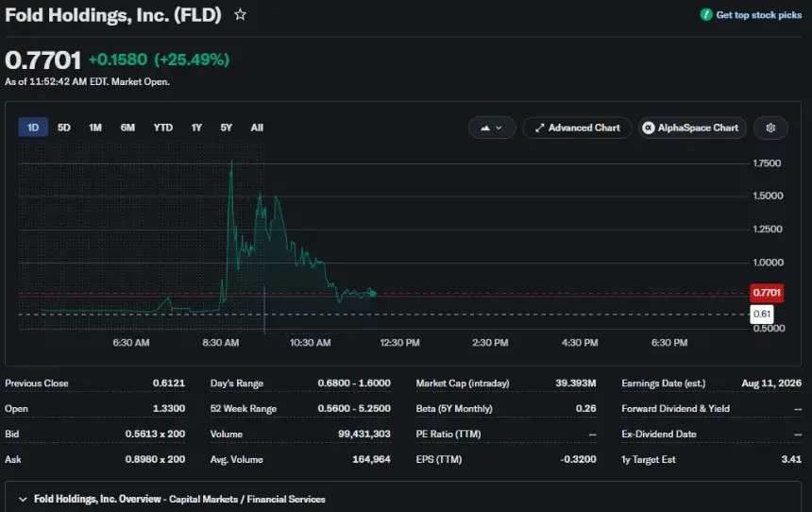Click the Volume value 99,431,303
This screenshot has width=812, height=512.
click(x=364, y=434)
